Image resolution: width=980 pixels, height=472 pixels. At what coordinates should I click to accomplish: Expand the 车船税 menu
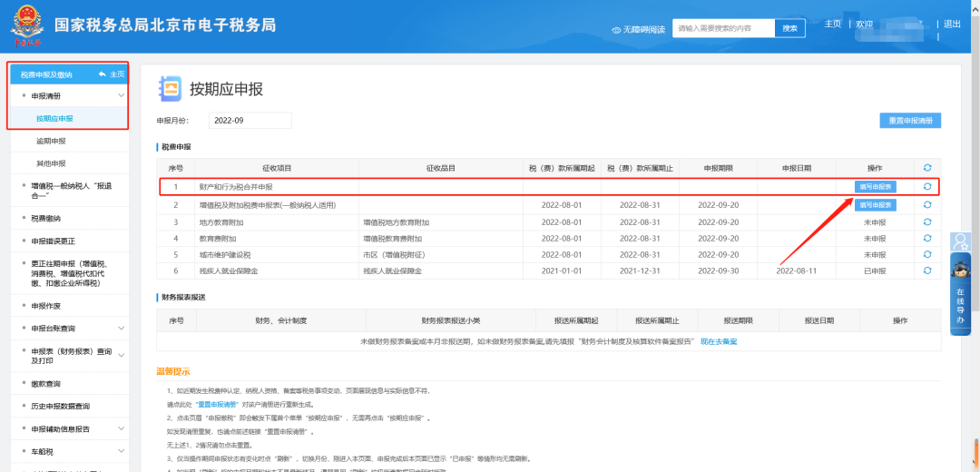pyautogui.click(x=122, y=451)
